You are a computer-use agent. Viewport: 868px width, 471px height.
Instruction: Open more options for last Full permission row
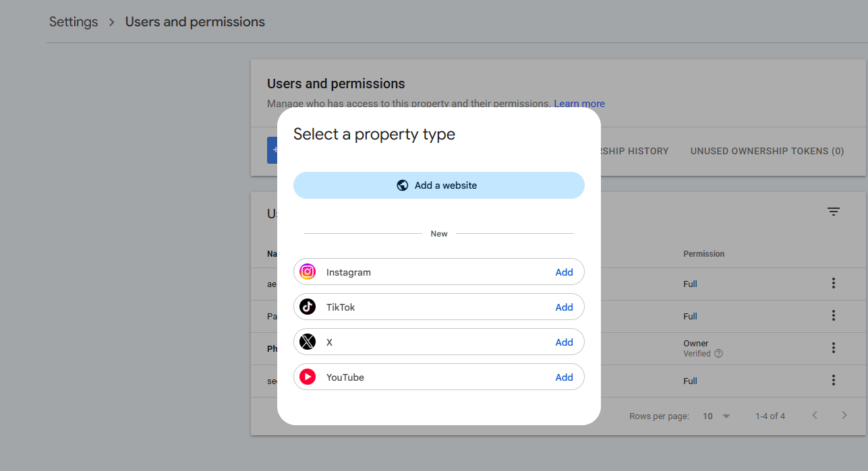pos(834,380)
